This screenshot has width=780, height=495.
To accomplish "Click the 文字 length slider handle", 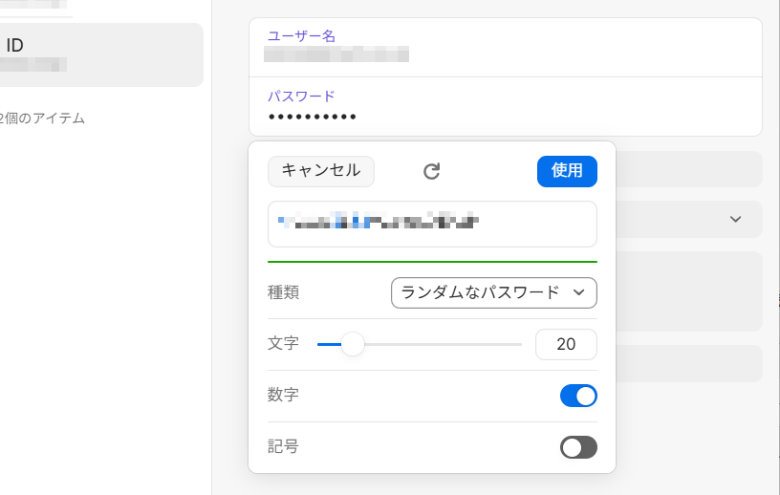I will [352, 345].
